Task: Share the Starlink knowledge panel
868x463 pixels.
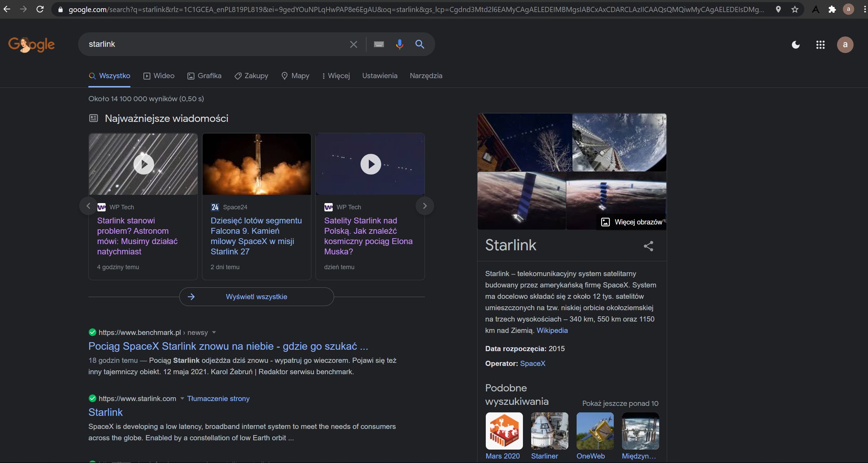Action: (648, 246)
